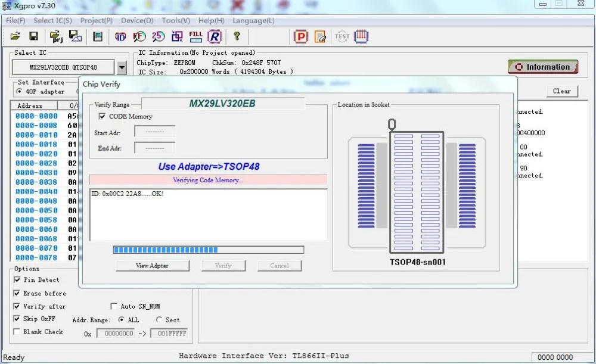Enable the Blank Check option
The height and width of the screenshot is (364, 596).
pyautogui.click(x=17, y=332)
